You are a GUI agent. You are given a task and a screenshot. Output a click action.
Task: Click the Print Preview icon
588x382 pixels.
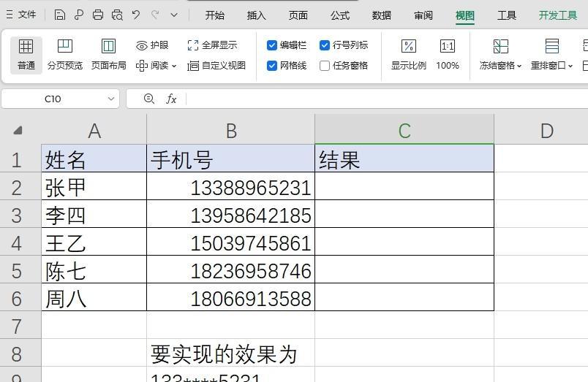(117, 15)
